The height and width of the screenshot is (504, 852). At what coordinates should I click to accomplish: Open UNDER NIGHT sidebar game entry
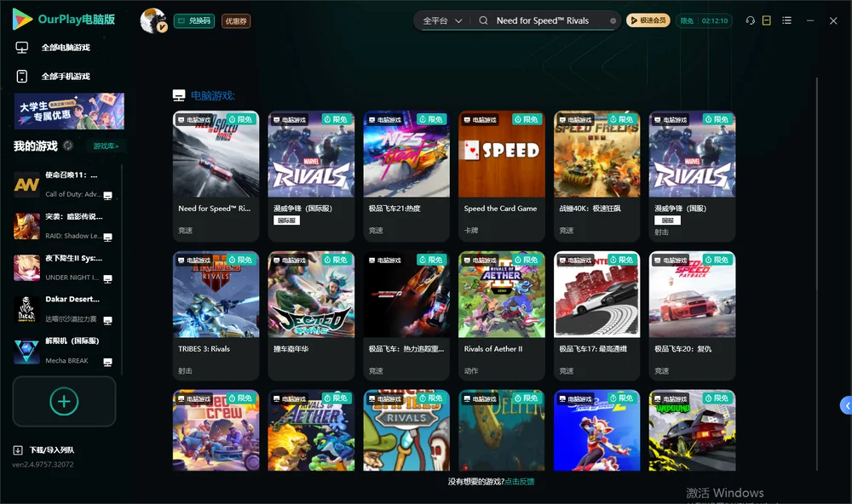click(x=64, y=267)
